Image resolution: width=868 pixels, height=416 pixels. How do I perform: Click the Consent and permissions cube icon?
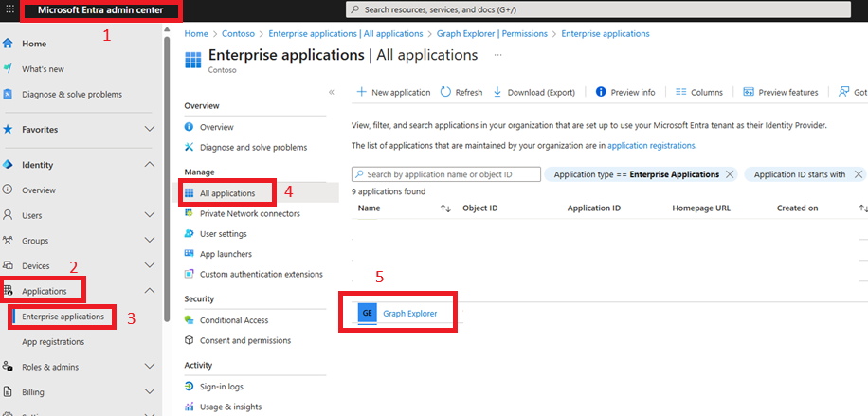pos(189,340)
